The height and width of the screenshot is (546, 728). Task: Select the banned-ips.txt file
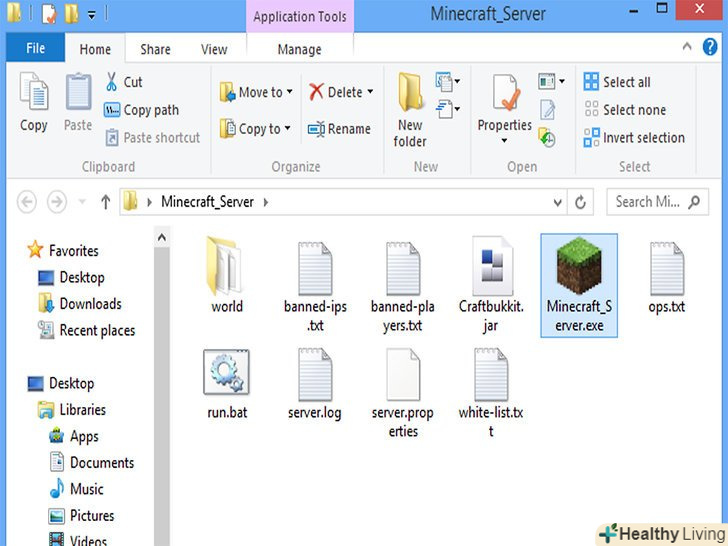[x=315, y=286]
